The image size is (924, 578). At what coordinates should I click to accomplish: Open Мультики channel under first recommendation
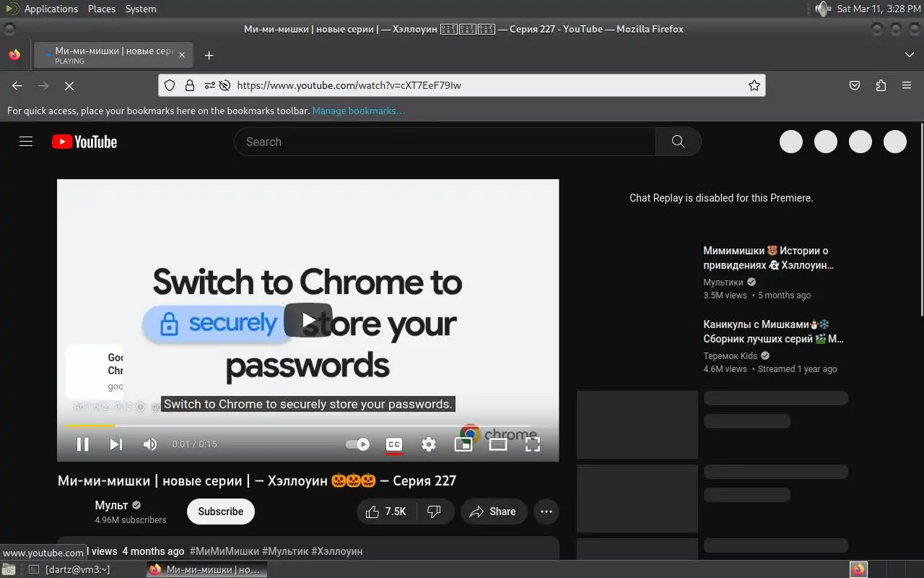(x=723, y=282)
